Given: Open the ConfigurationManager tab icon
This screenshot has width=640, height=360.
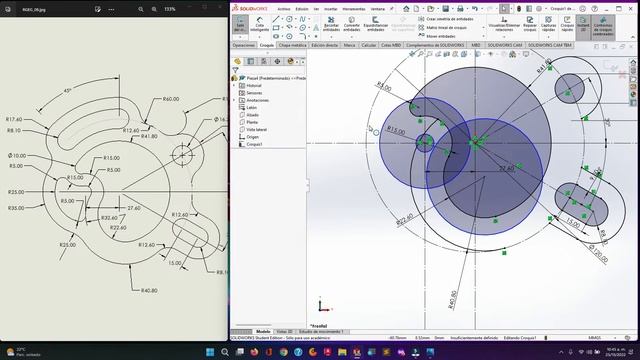Looking at the screenshot, I should [264, 61].
